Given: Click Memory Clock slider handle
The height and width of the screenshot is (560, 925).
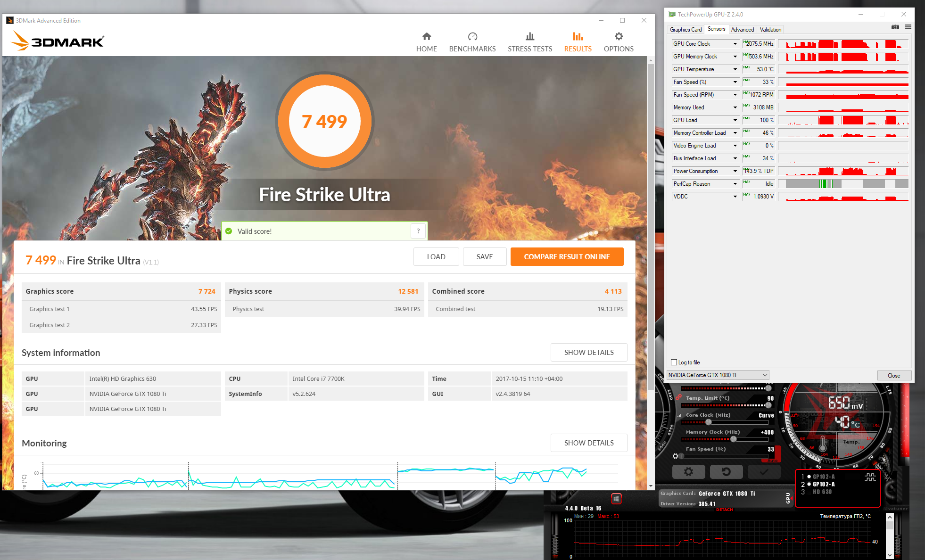Looking at the screenshot, I should click(733, 439).
